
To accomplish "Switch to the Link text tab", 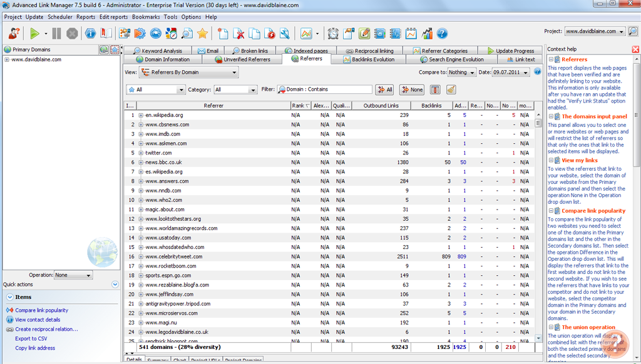I will tap(521, 59).
